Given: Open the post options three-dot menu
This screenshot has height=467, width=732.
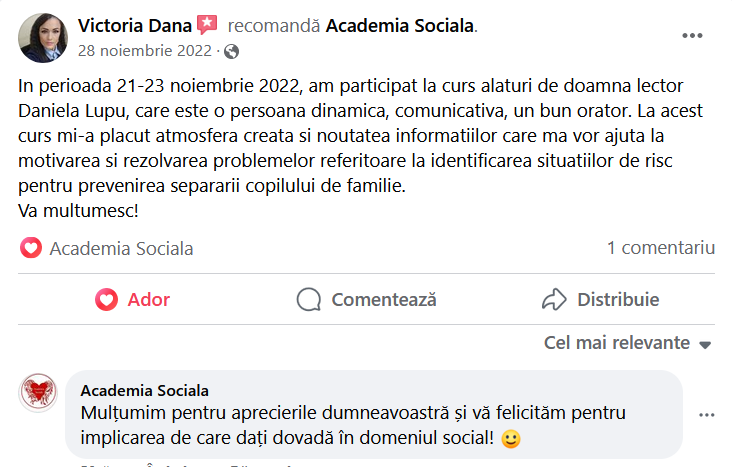Looking at the screenshot, I should point(692,35).
